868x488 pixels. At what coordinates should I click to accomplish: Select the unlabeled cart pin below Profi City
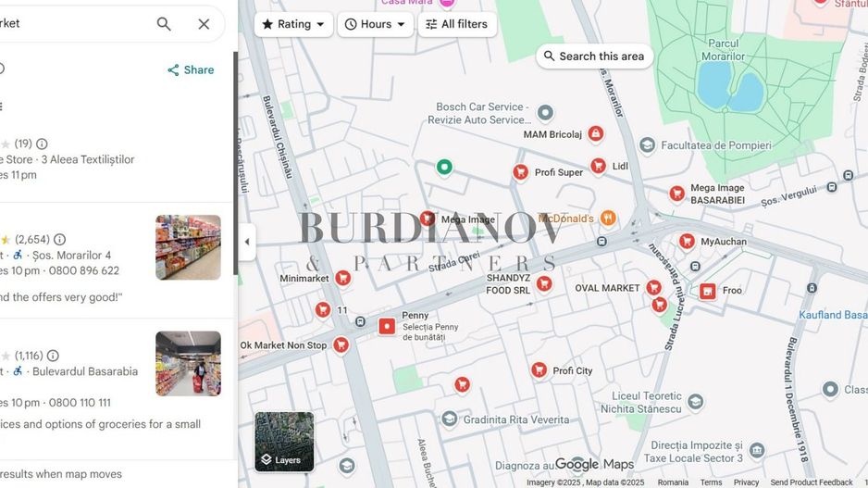point(463,384)
